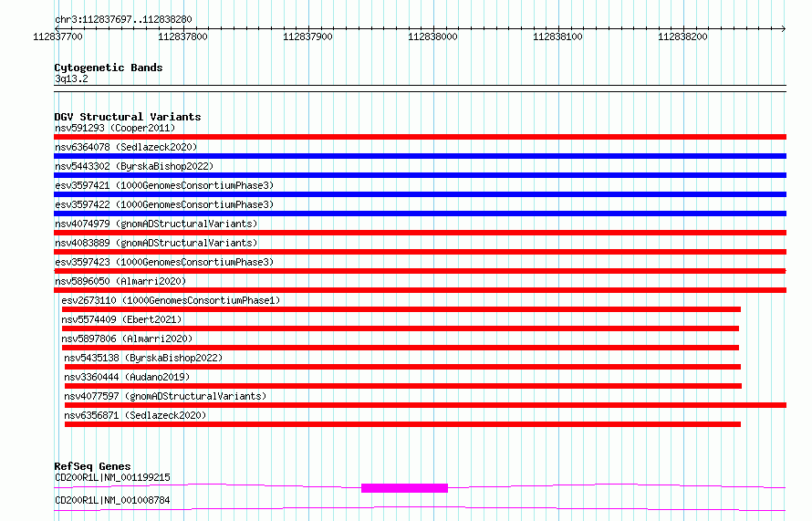812x521 pixels.
Task: Click the chr3:112837697..112838280 region label
Action: point(123,19)
